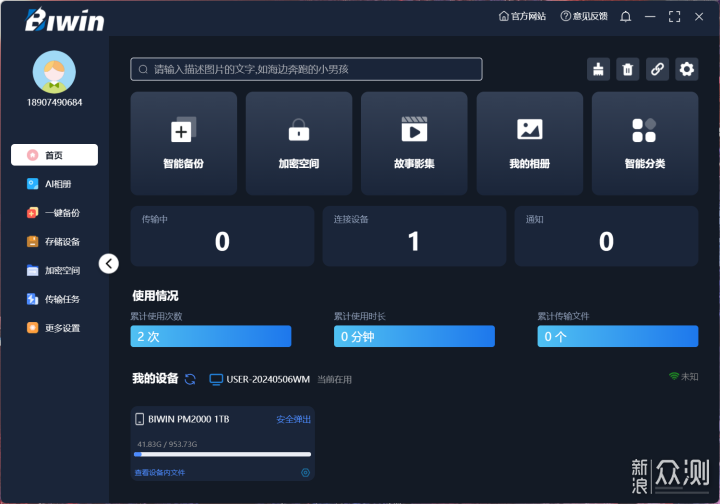Click the 一键备份 sidebar icon

[x=33, y=213]
